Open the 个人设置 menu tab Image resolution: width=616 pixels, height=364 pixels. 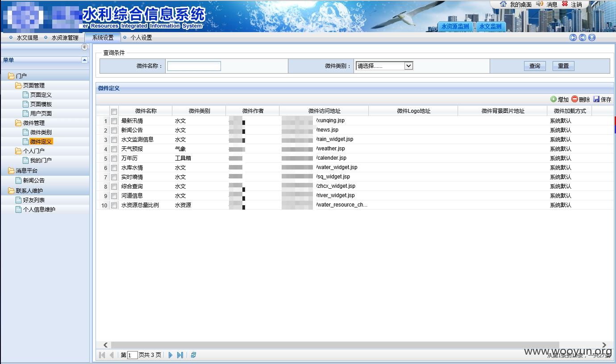point(141,38)
